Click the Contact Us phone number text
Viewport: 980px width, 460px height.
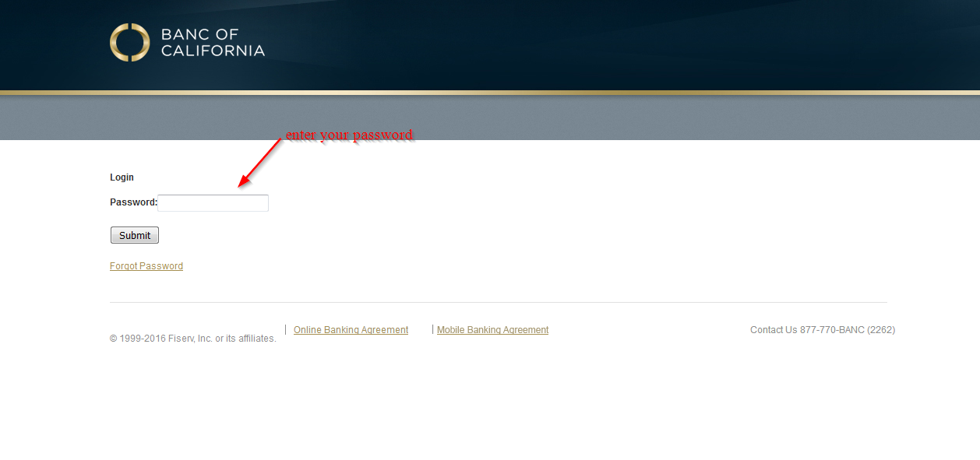pos(823,330)
